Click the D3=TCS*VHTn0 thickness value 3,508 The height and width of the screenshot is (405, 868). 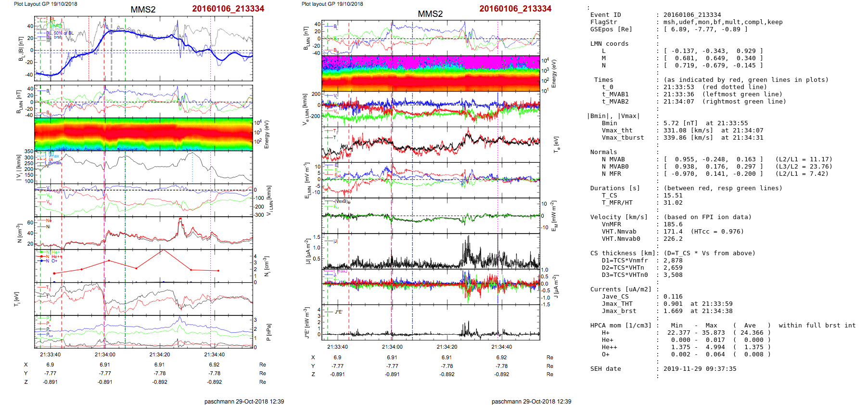[x=673, y=275]
